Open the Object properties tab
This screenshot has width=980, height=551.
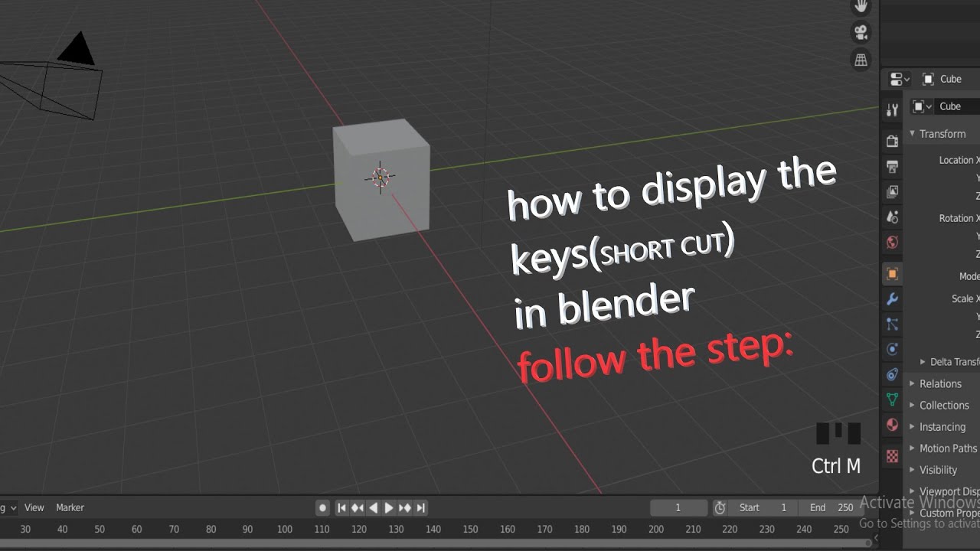tap(892, 273)
